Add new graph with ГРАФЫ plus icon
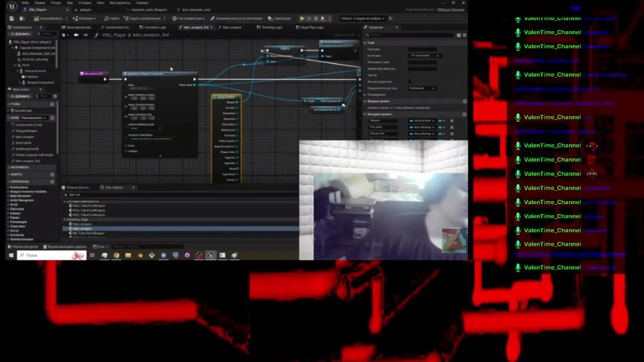644x362 pixels. (x=52, y=104)
